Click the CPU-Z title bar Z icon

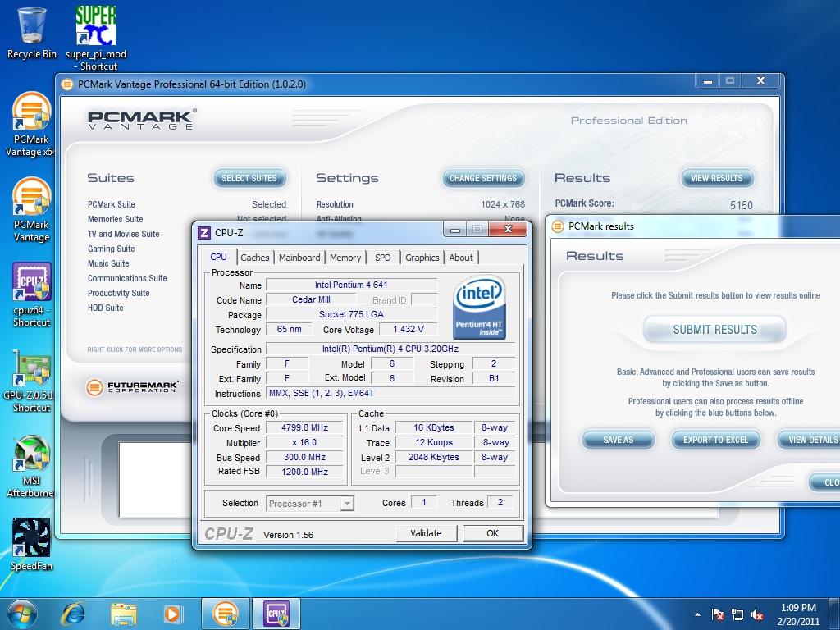pos(204,232)
